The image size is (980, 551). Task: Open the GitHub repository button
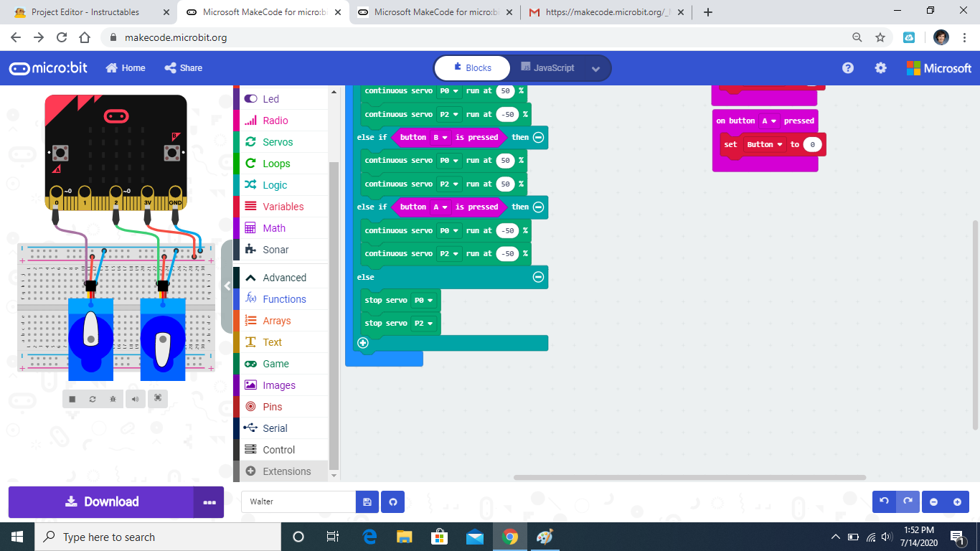click(x=393, y=502)
